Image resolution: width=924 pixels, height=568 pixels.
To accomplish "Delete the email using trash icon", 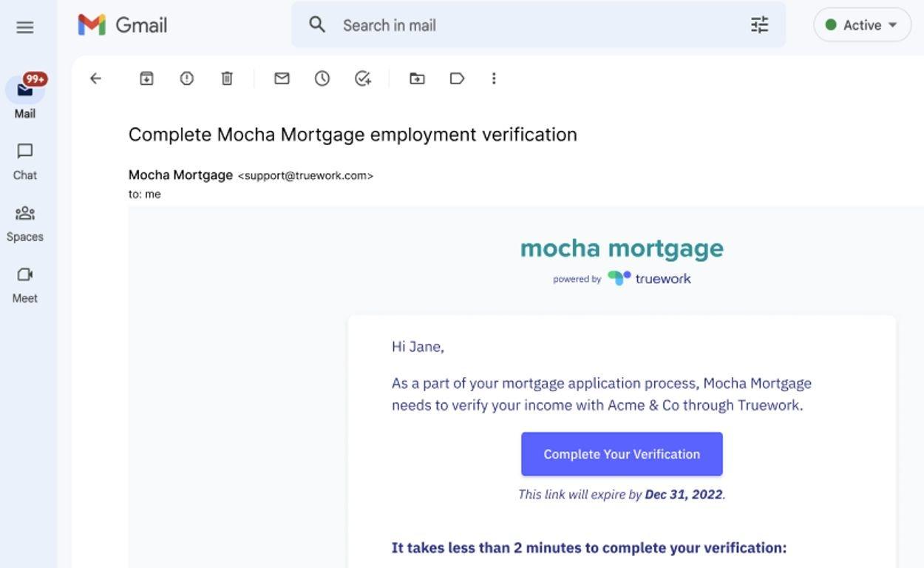I will 227,78.
